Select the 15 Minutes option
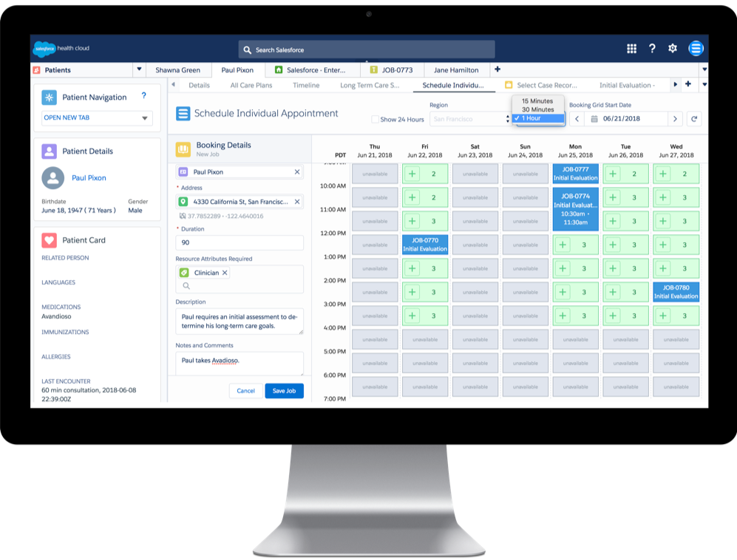Viewport: 737px width, 560px height. pyautogui.click(x=537, y=101)
